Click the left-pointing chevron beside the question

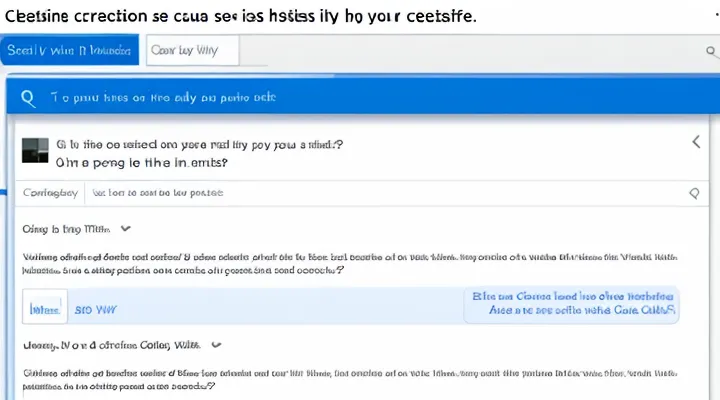696,143
